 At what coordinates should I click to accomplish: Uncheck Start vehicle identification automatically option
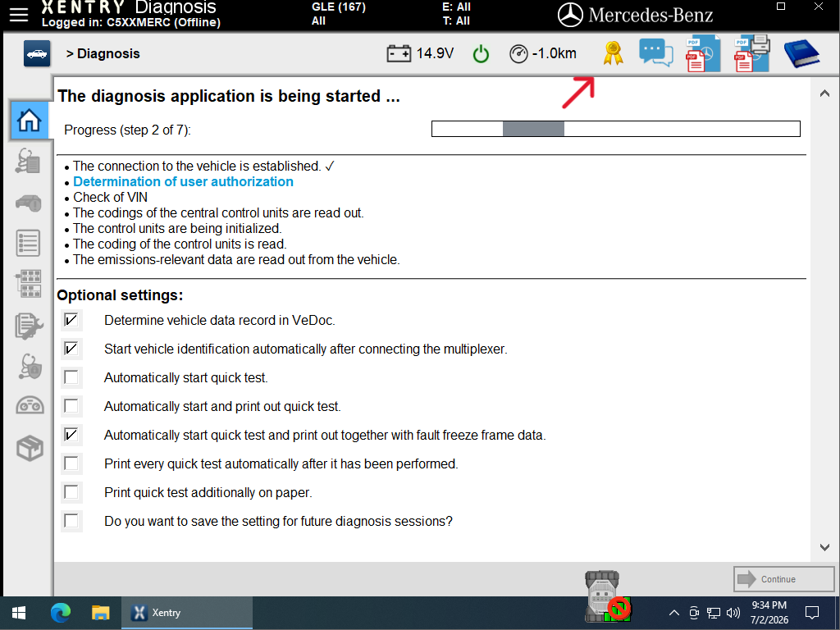71,349
